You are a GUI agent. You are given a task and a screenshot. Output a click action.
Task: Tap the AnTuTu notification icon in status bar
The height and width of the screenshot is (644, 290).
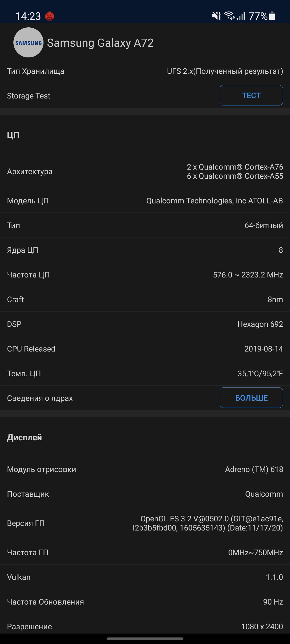click(49, 16)
